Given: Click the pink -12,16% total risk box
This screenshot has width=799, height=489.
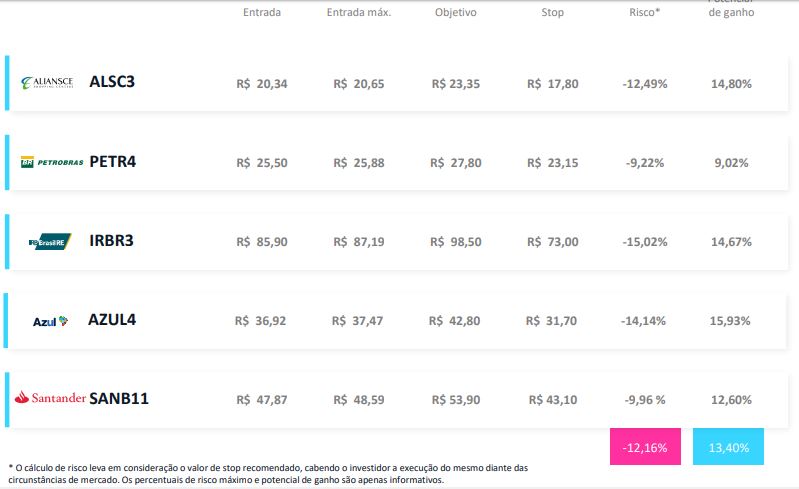Looking at the screenshot, I should pyautogui.click(x=645, y=447).
